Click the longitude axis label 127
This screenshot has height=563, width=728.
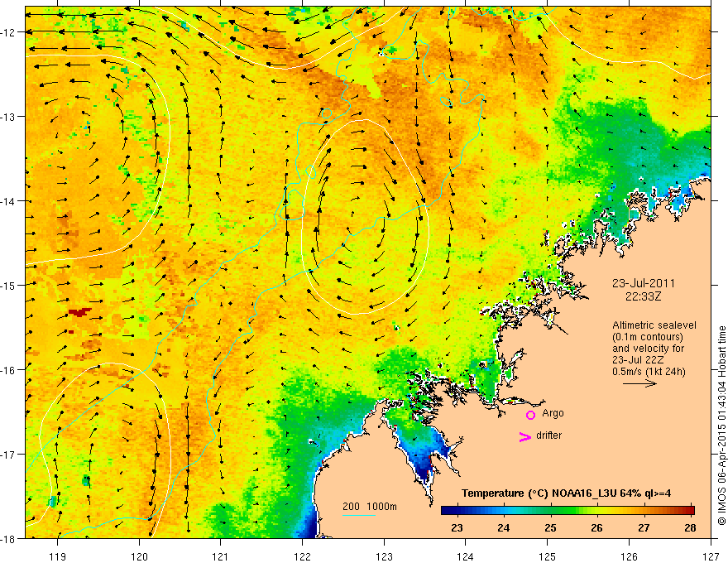[711, 556]
